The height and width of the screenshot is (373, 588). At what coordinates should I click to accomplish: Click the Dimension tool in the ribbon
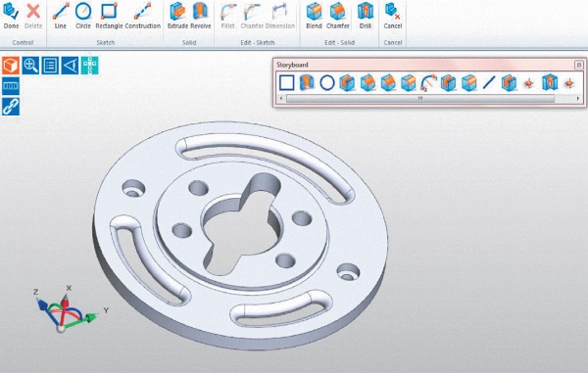[x=279, y=16]
